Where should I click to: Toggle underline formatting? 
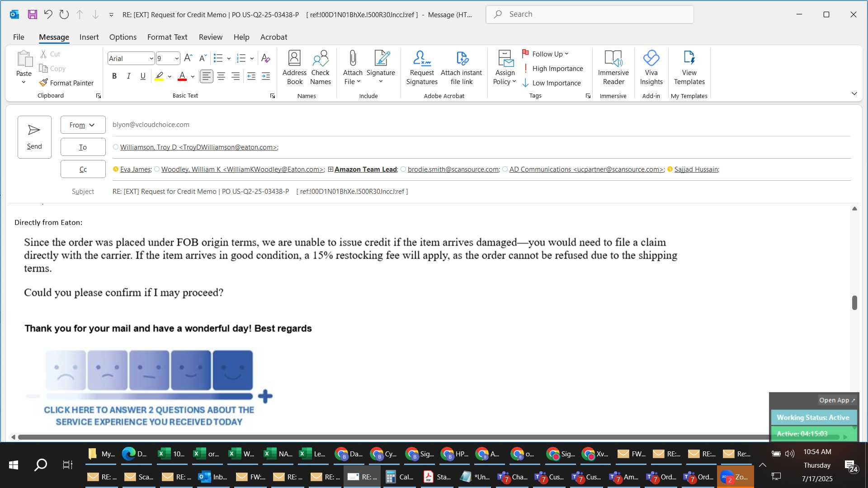(x=143, y=76)
